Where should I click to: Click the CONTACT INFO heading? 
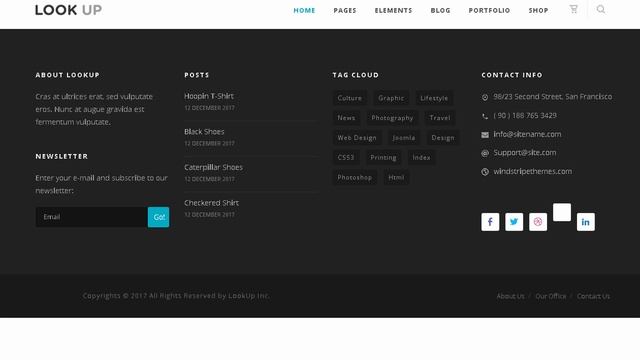coord(512,75)
